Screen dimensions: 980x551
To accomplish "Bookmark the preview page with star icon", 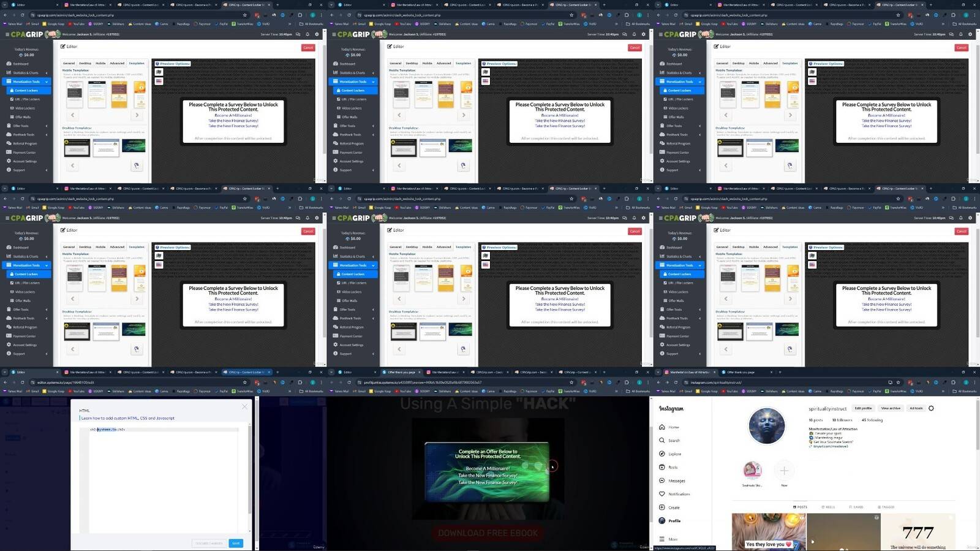I will [x=571, y=382].
